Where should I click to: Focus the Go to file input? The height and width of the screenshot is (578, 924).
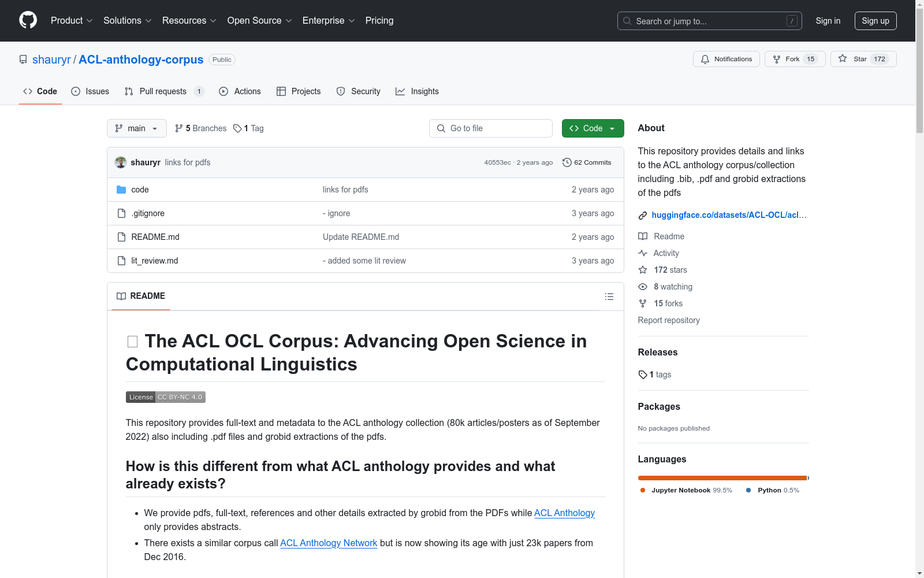pos(491,128)
